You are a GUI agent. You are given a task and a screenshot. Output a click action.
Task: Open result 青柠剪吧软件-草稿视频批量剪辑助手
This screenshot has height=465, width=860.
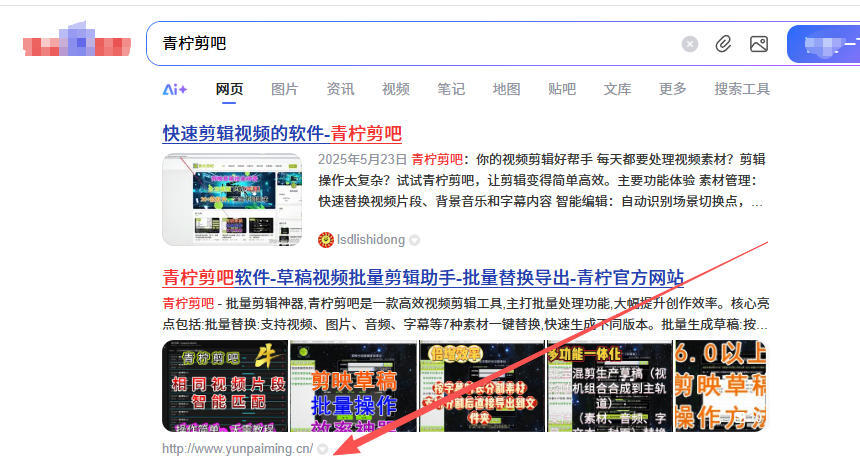click(x=423, y=277)
